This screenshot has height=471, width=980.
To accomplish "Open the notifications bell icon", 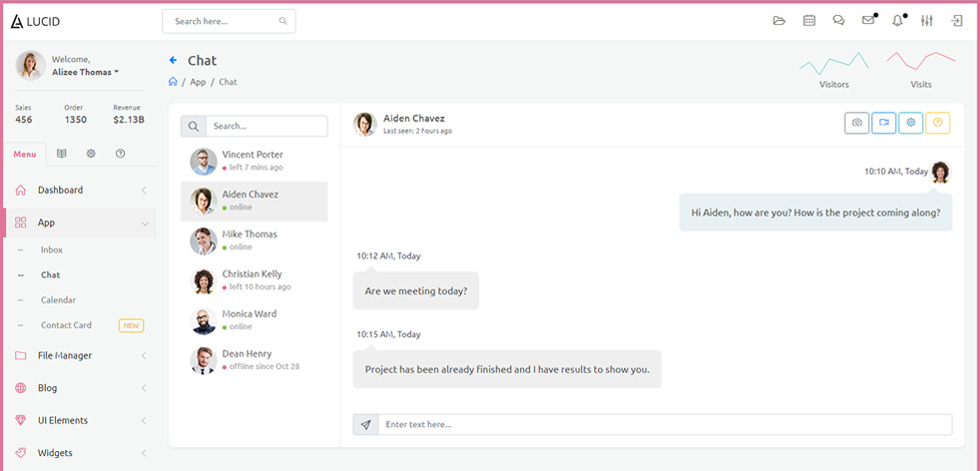I will tap(898, 21).
